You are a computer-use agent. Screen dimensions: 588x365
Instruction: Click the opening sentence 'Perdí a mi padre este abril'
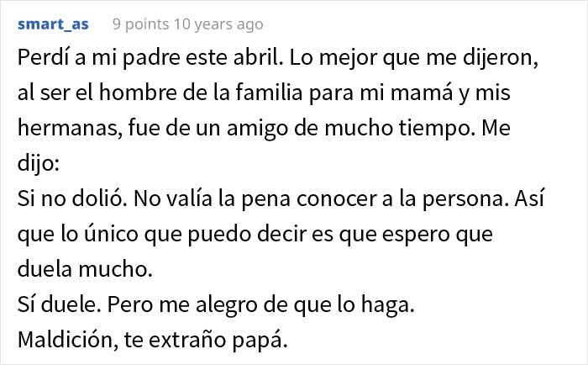(150, 58)
